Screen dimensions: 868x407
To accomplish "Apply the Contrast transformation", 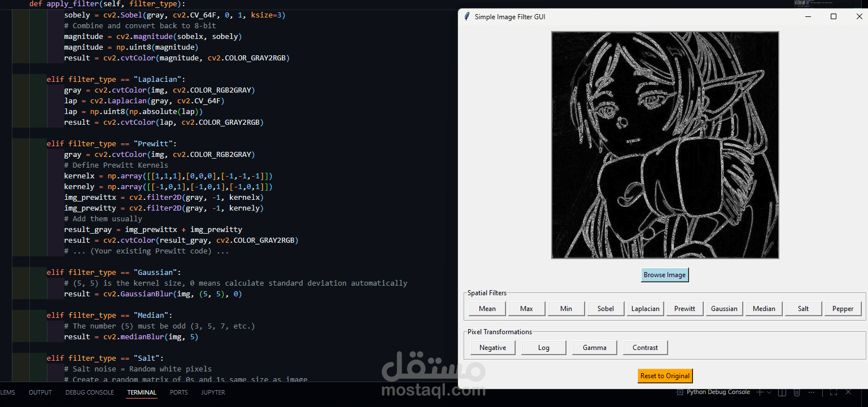I will click(645, 347).
